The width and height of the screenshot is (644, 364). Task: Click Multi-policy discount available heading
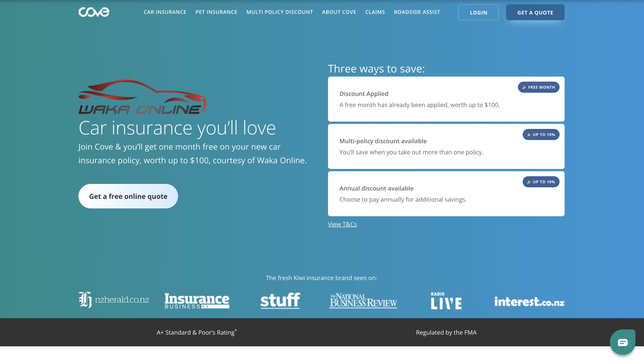pos(383,141)
